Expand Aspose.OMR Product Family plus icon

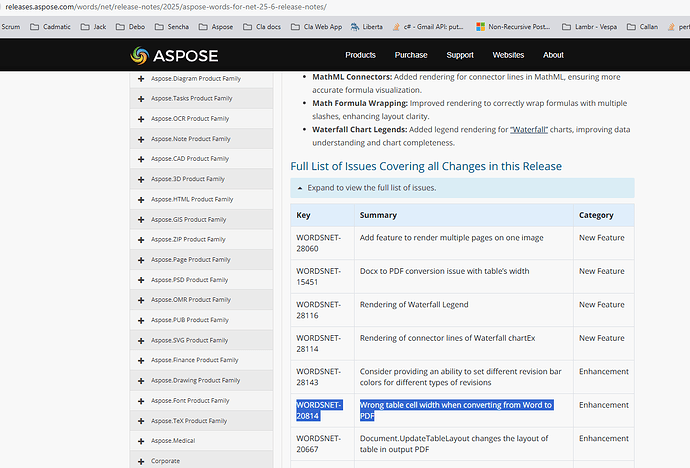pos(141,300)
